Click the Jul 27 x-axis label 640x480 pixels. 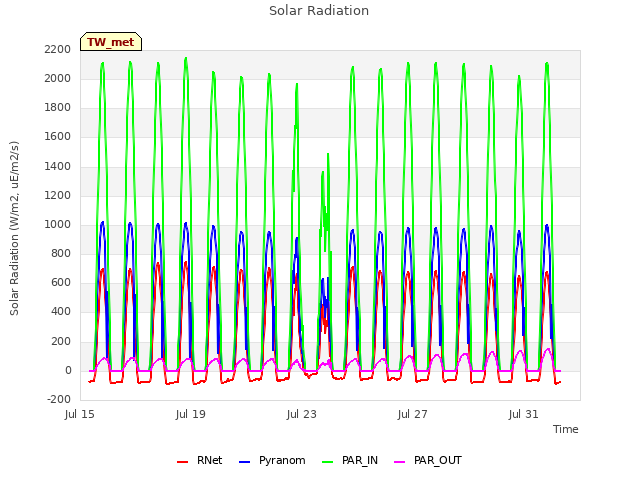[413, 414]
